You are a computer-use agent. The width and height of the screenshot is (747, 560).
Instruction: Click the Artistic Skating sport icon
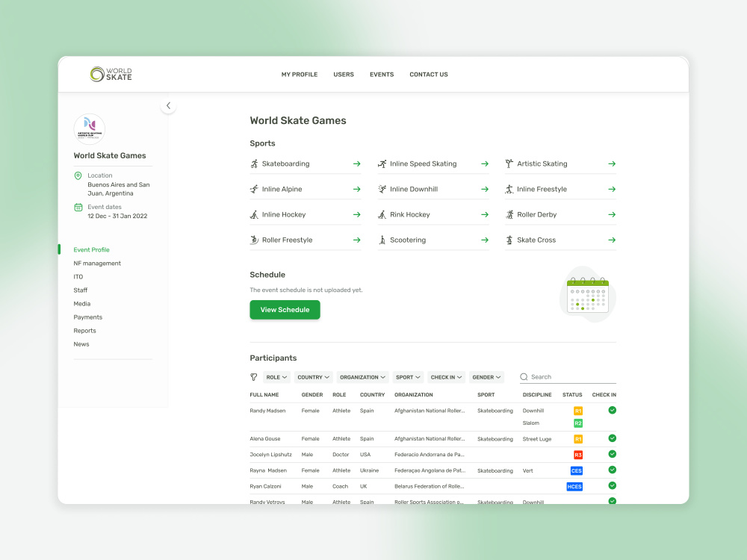pos(509,164)
